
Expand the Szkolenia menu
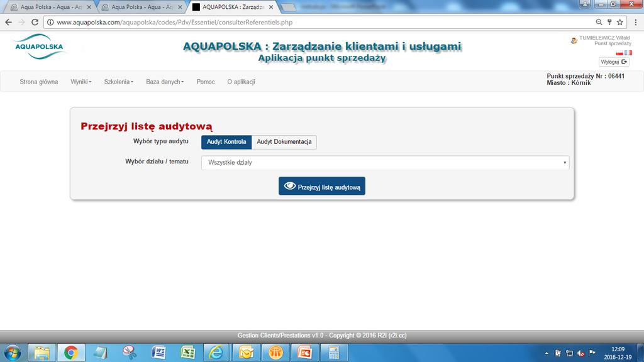point(119,82)
